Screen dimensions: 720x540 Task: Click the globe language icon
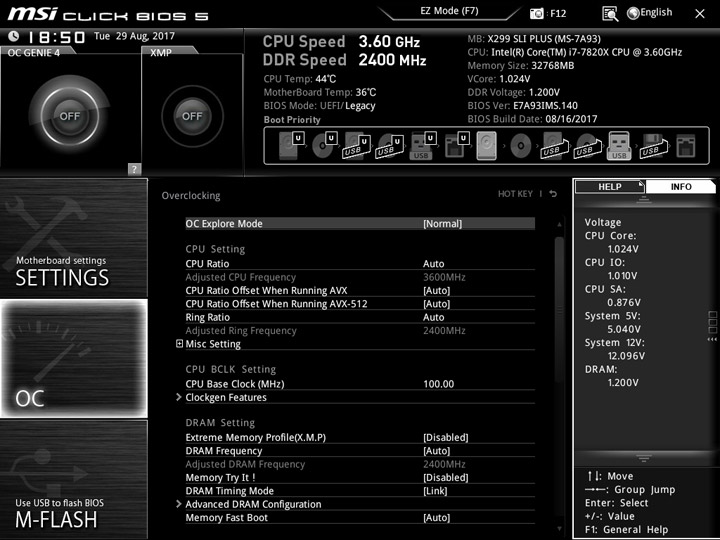pos(633,13)
